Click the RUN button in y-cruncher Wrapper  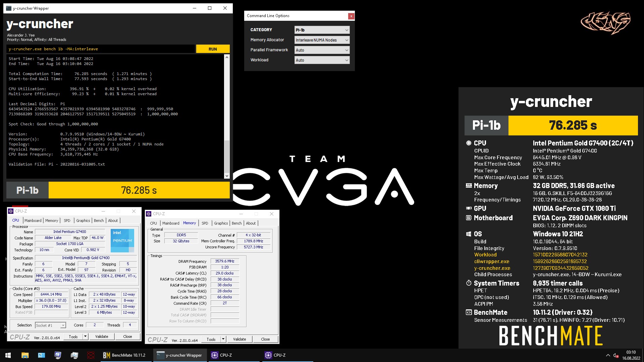(x=213, y=49)
